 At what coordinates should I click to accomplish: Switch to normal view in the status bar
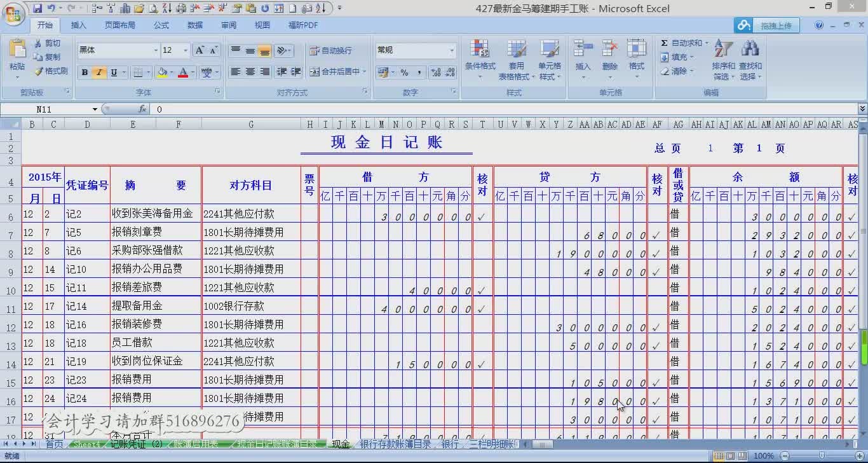pos(719,456)
